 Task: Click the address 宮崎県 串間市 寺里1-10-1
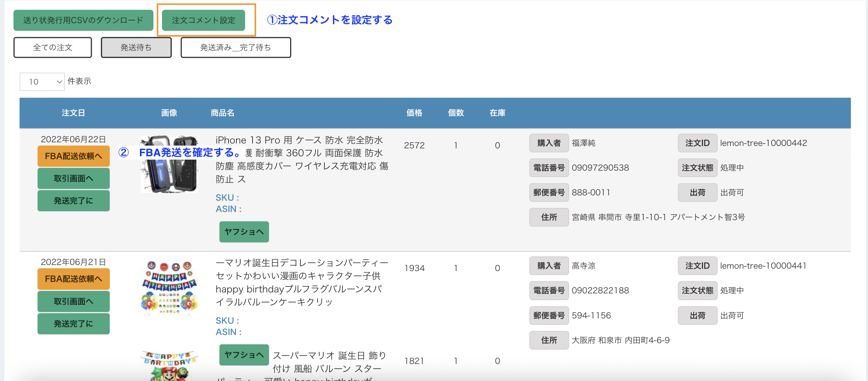[x=658, y=217]
